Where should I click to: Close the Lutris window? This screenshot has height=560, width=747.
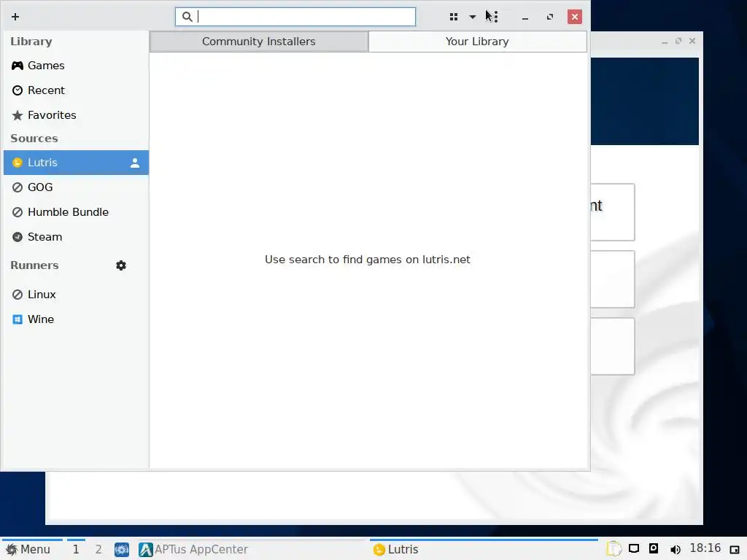[x=575, y=17]
